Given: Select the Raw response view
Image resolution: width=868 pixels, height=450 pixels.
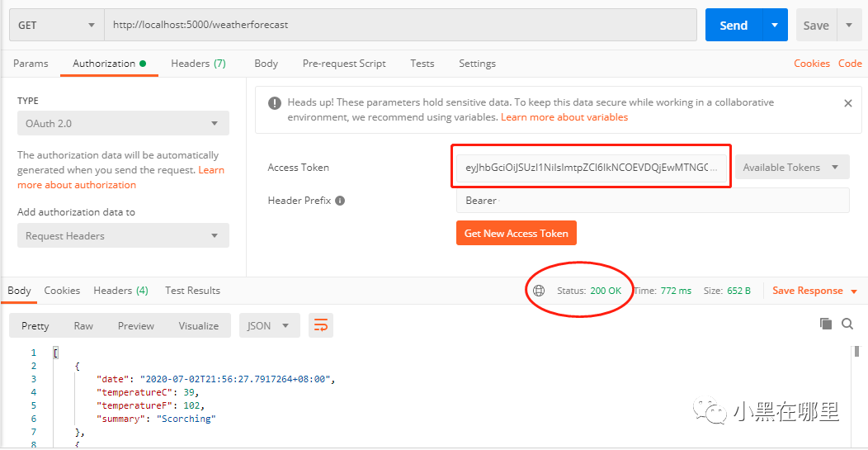Looking at the screenshot, I should pos(83,325).
